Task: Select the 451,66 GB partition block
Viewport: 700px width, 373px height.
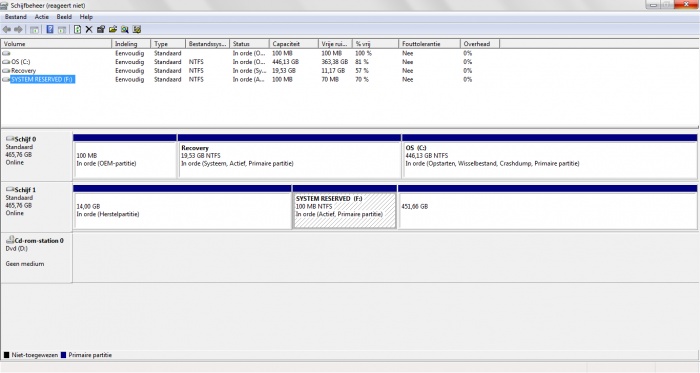Action: coord(547,207)
